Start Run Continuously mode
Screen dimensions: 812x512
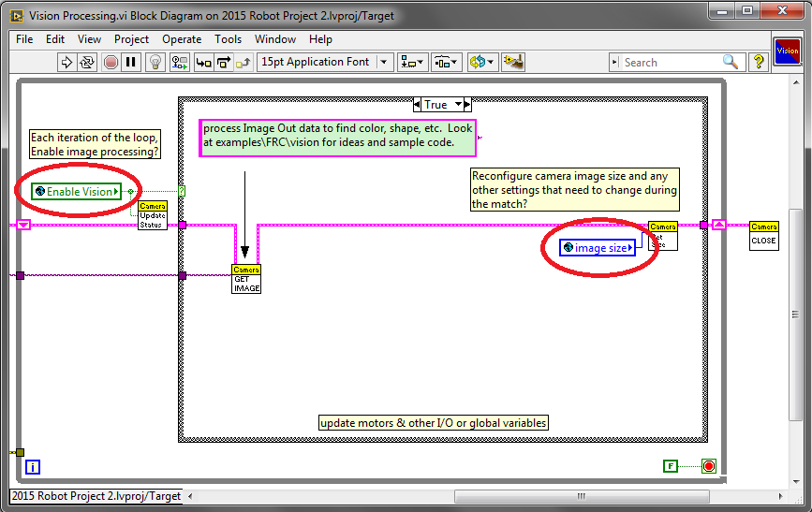[88, 62]
